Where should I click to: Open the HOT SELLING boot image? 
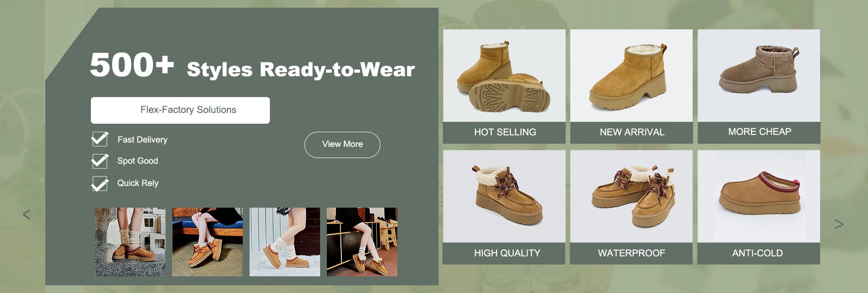pyautogui.click(x=504, y=76)
